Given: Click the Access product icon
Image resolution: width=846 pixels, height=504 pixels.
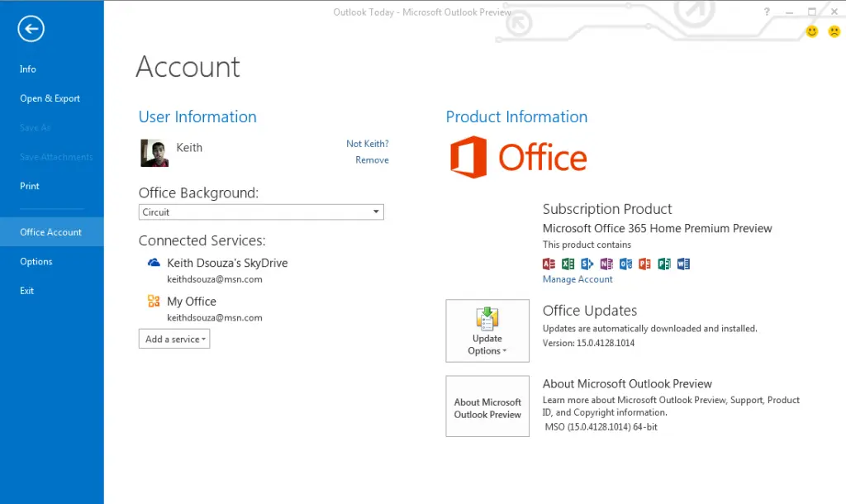Looking at the screenshot, I should tap(549, 264).
